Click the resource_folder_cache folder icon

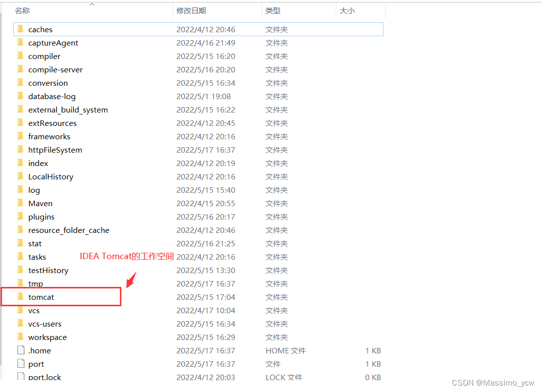[x=21, y=230]
